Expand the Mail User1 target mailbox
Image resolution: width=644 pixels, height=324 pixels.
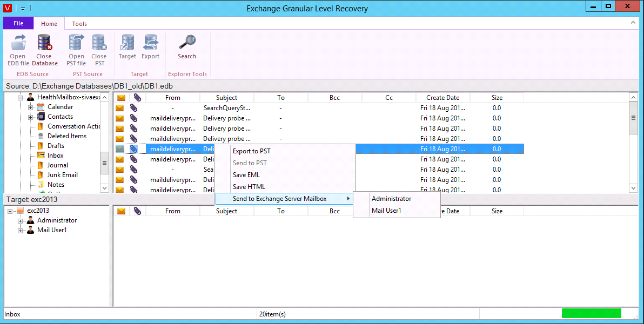pyautogui.click(x=19, y=231)
